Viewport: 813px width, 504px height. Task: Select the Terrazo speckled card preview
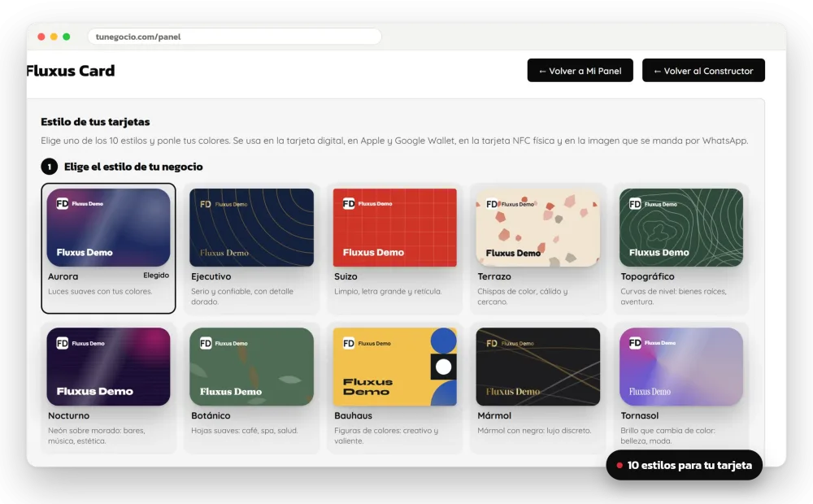tap(537, 227)
